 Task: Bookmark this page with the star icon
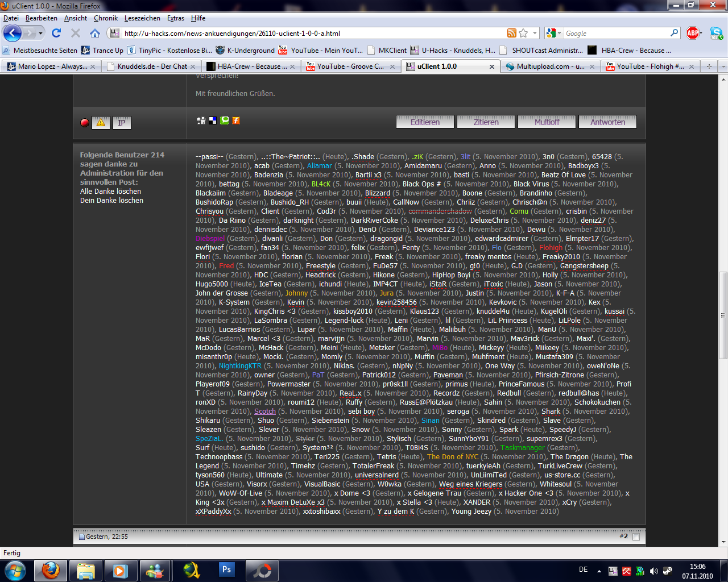(x=523, y=33)
